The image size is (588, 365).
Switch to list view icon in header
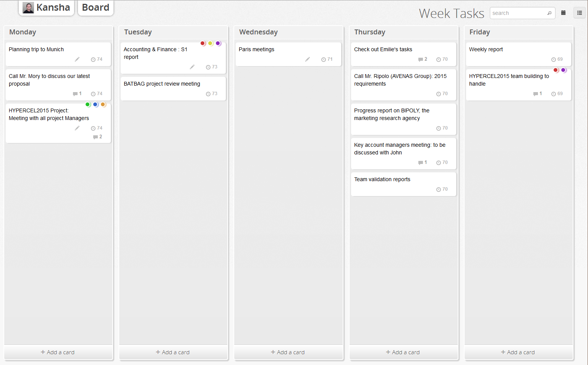580,13
